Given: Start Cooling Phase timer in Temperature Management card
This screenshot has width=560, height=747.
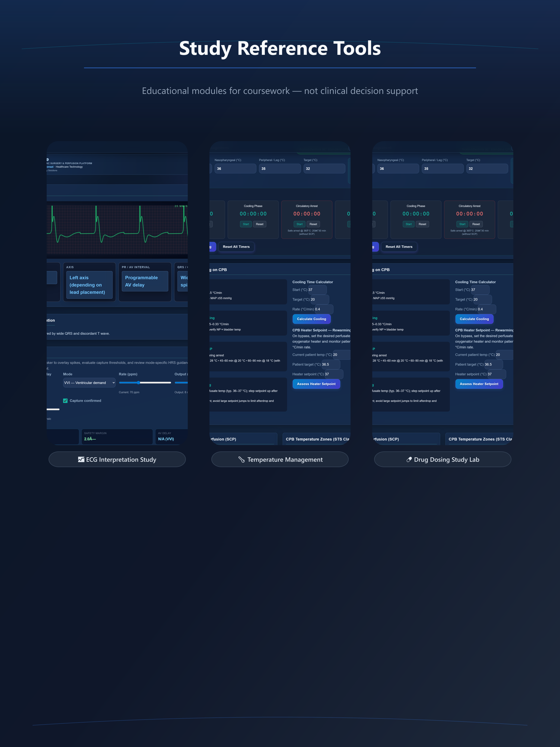Looking at the screenshot, I should pyautogui.click(x=246, y=224).
